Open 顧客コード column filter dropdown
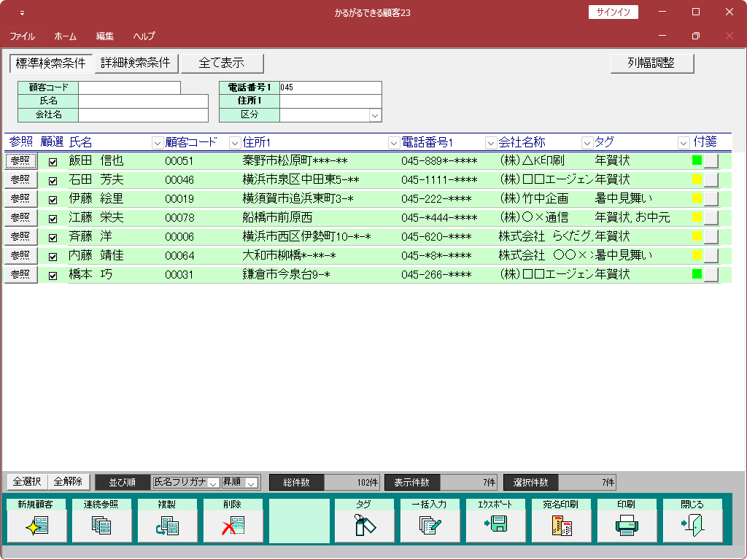The image size is (747, 560). coord(235,142)
